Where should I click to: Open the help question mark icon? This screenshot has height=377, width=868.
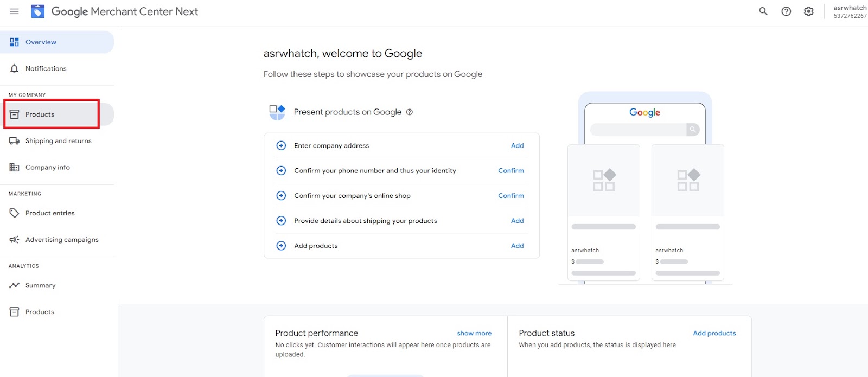pyautogui.click(x=786, y=11)
